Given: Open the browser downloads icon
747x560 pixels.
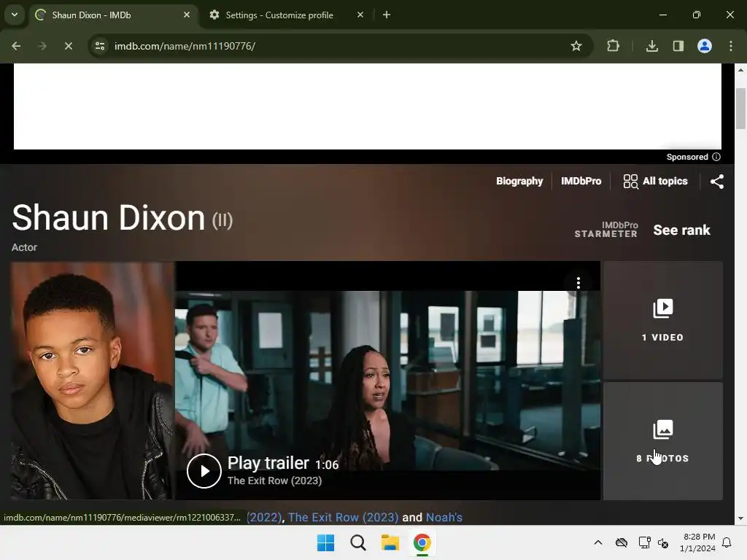Looking at the screenshot, I should [651, 46].
